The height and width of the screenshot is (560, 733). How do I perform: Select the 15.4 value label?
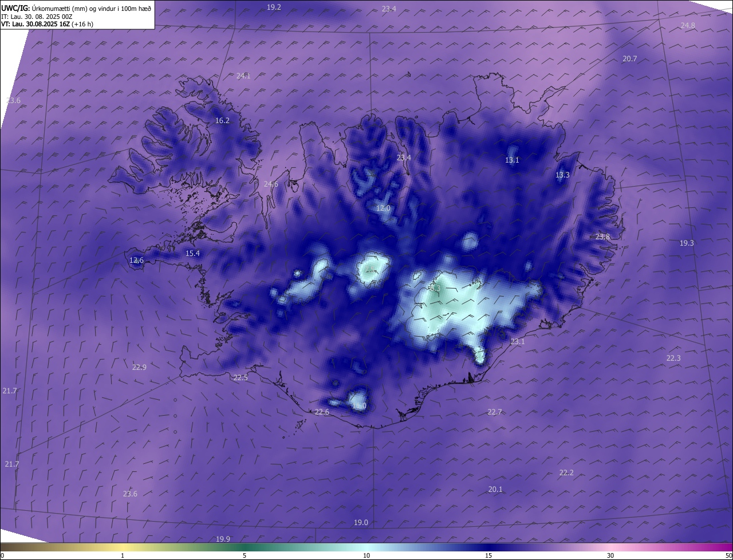point(193,253)
